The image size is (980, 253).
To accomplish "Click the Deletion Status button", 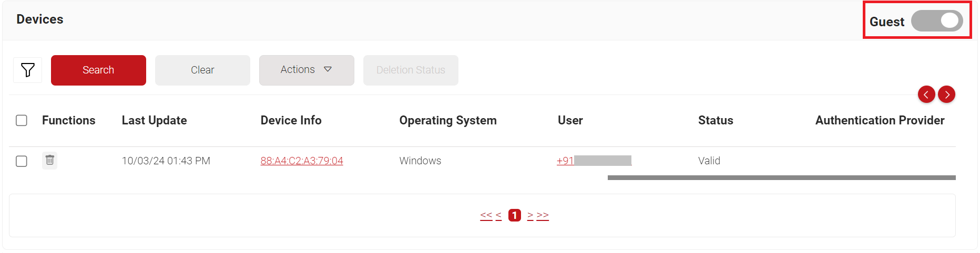I will 410,70.
